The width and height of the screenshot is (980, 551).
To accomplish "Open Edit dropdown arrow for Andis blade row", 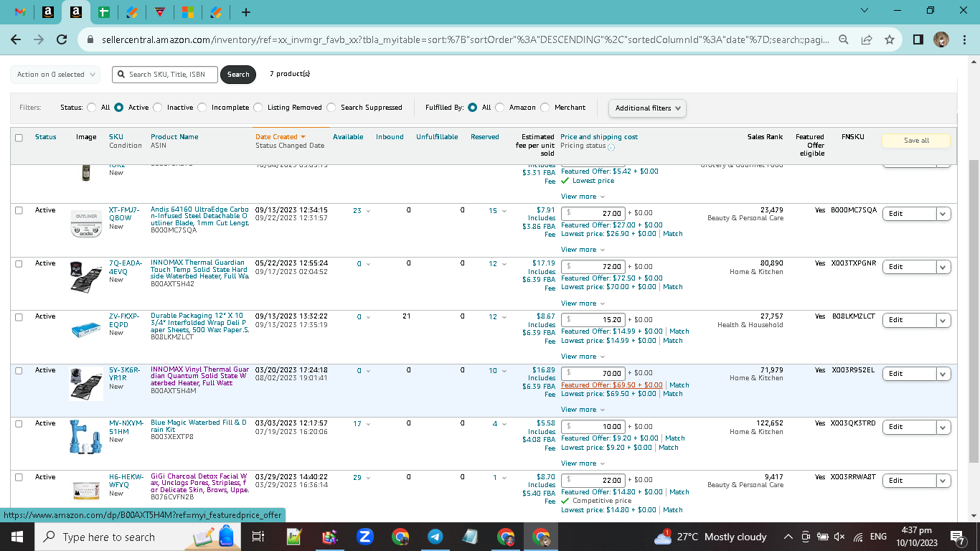I will coord(943,213).
